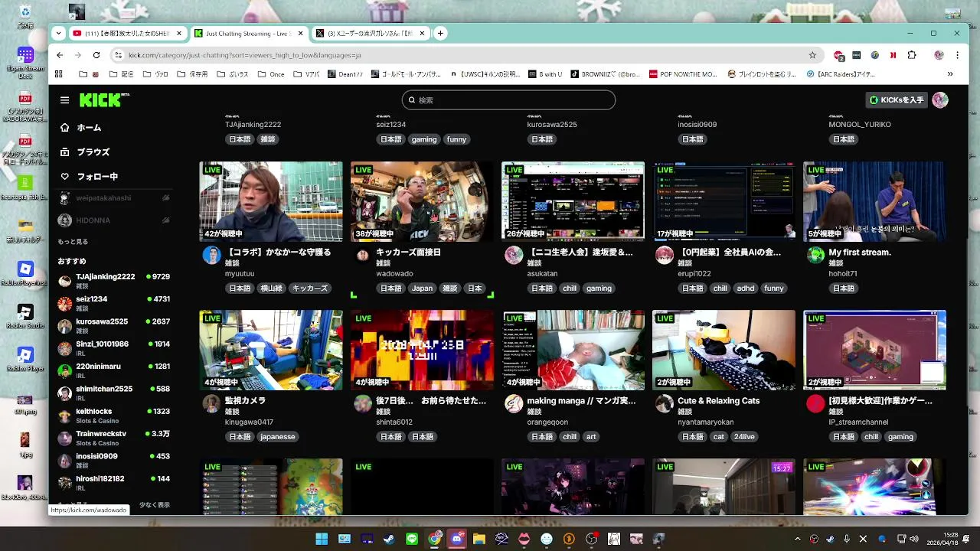
Task: Open the Chrome extensions puzzle icon
Action: pyautogui.click(x=912, y=55)
